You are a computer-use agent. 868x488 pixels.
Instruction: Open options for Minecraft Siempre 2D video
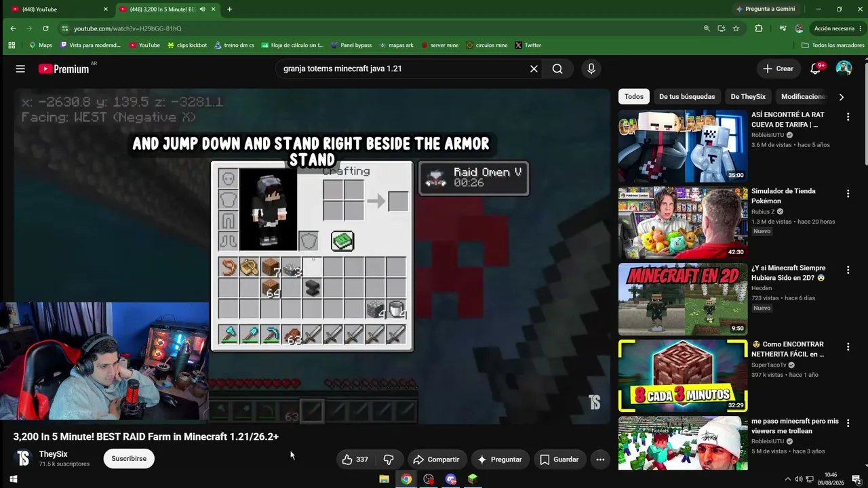click(x=848, y=270)
